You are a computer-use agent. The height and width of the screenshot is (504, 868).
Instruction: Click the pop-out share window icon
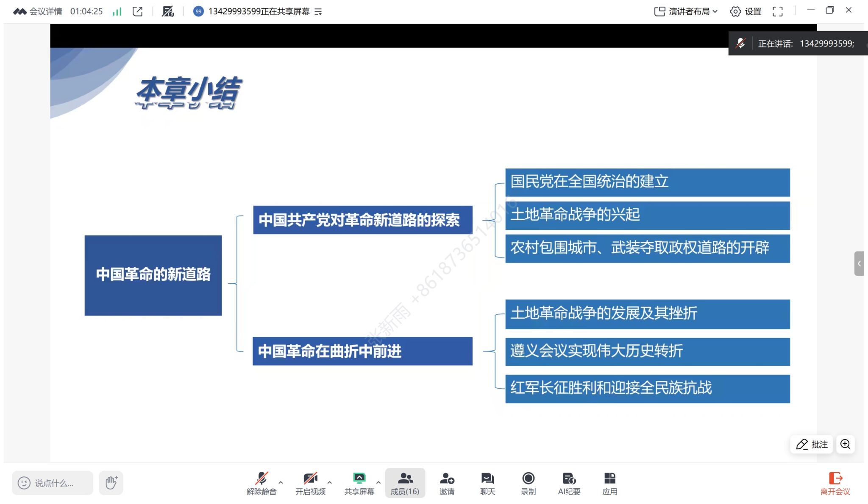coord(137,11)
